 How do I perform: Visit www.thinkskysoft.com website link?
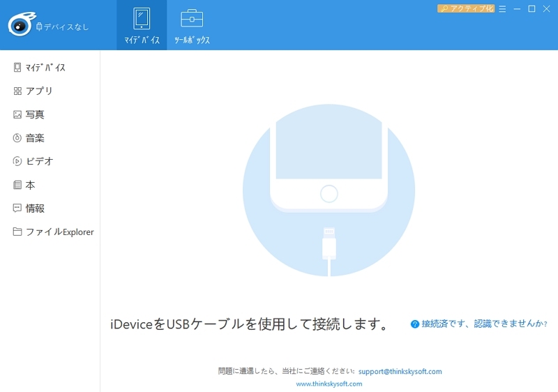(329, 384)
